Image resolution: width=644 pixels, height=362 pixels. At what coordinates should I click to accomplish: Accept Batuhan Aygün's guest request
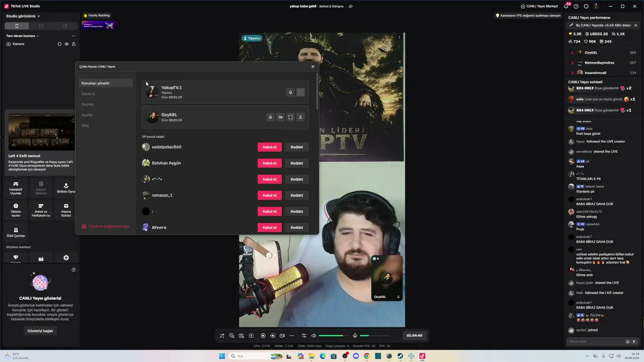[x=270, y=163]
